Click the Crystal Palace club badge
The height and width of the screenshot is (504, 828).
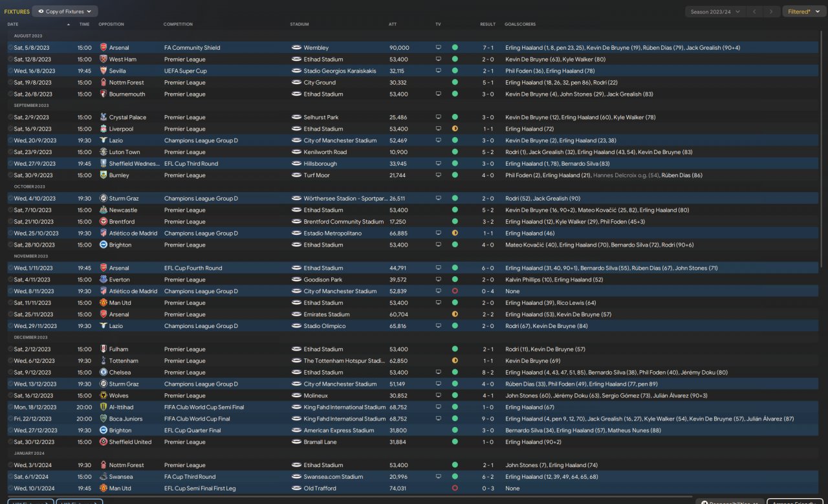click(103, 117)
